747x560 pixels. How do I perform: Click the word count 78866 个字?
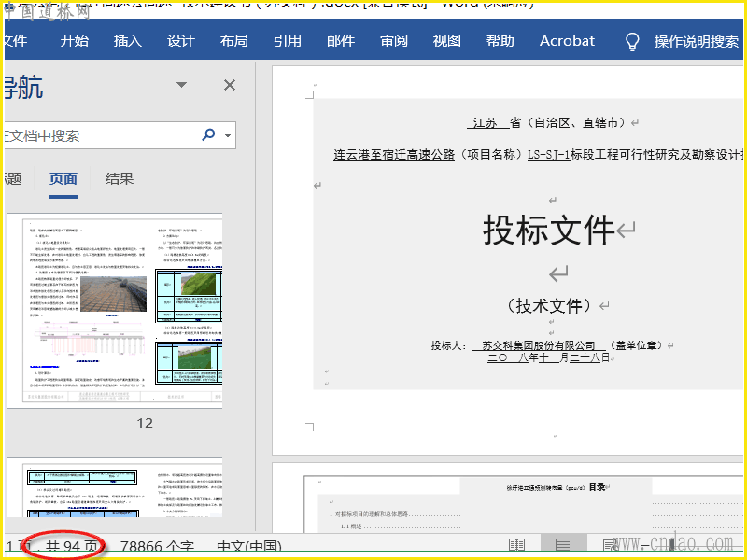tap(157, 546)
